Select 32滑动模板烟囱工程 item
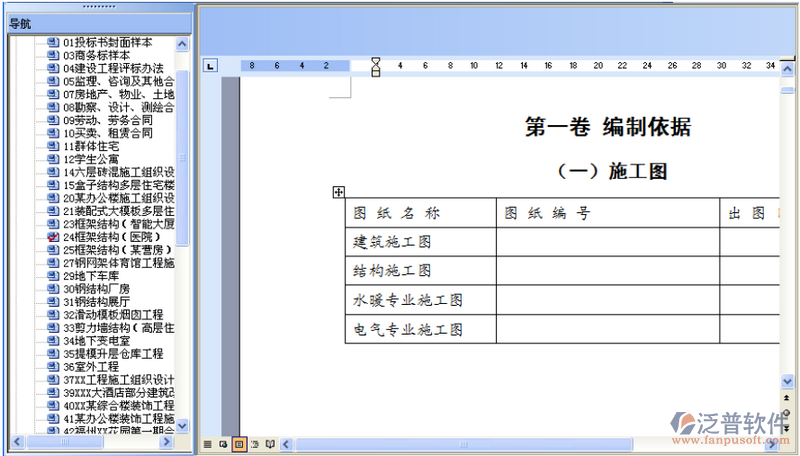800x456 pixels. point(113,315)
